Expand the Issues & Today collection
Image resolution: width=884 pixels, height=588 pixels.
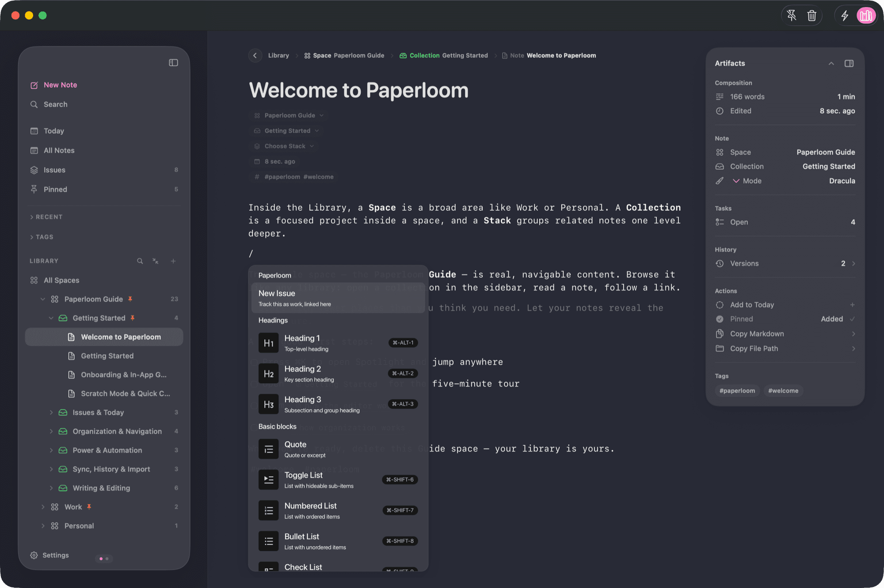51,413
